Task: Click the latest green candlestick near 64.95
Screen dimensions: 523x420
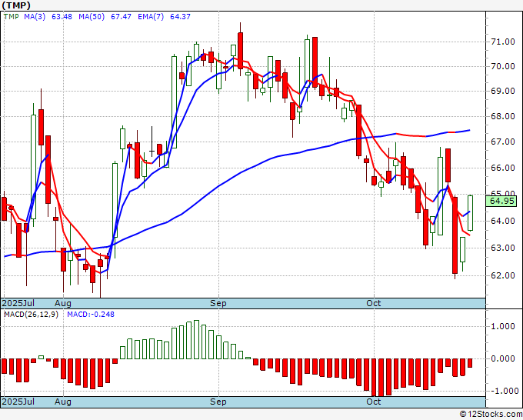Action: coord(470,213)
